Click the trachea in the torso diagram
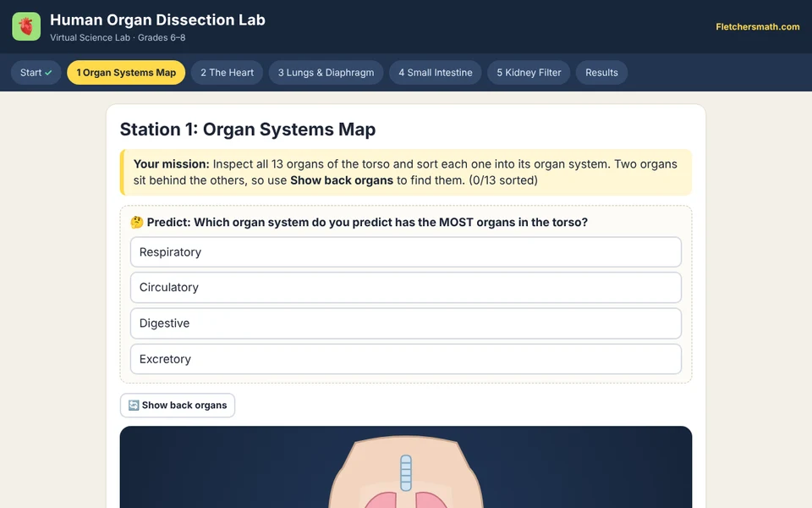The image size is (812, 508). pos(406,472)
